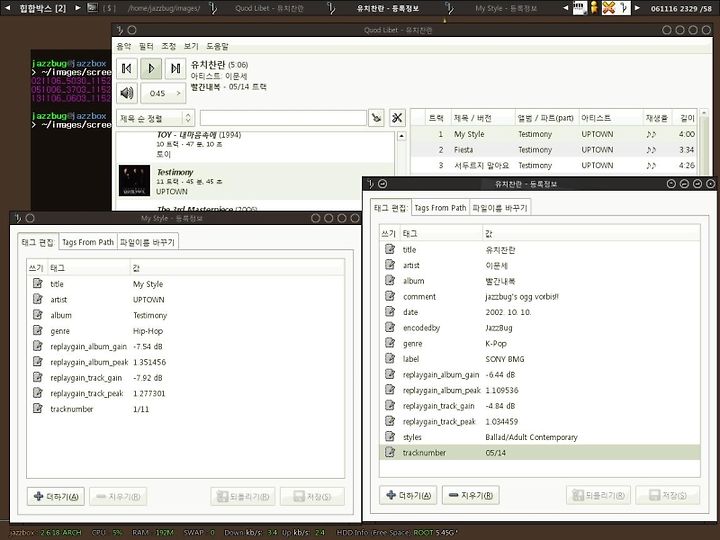This screenshot has width=720, height=540.
Task: Clear the search with the brush icon
Action: [x=377, y=118]
